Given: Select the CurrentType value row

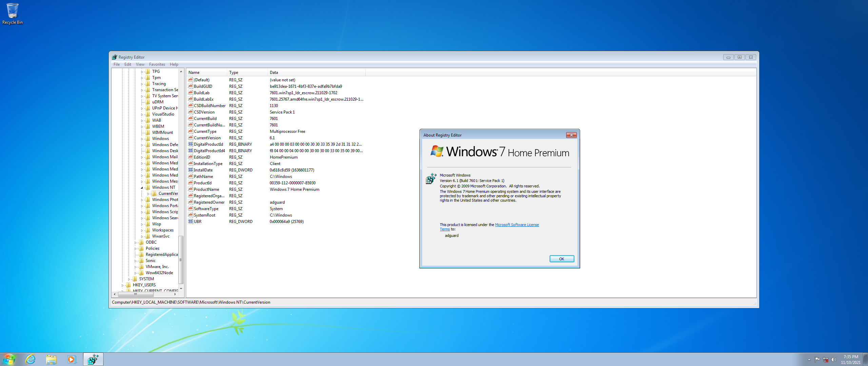Looking at the screenshot, I should click(276, 131).
